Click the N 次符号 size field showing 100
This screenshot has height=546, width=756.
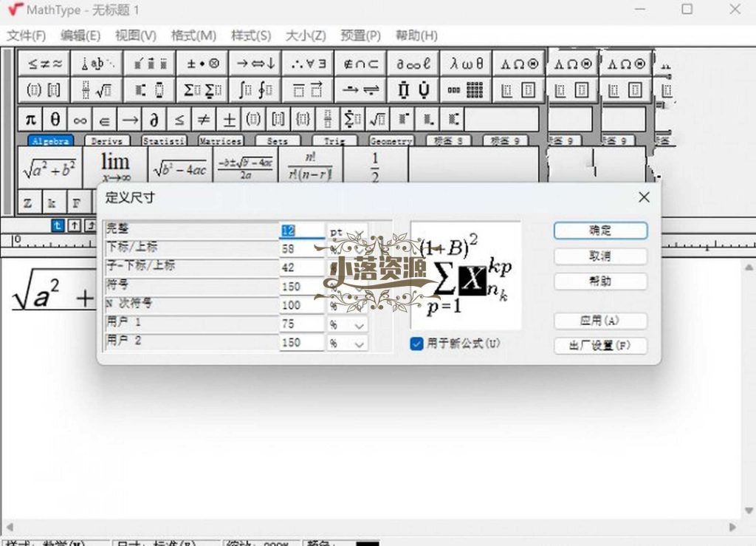click(x=302, y=305)
